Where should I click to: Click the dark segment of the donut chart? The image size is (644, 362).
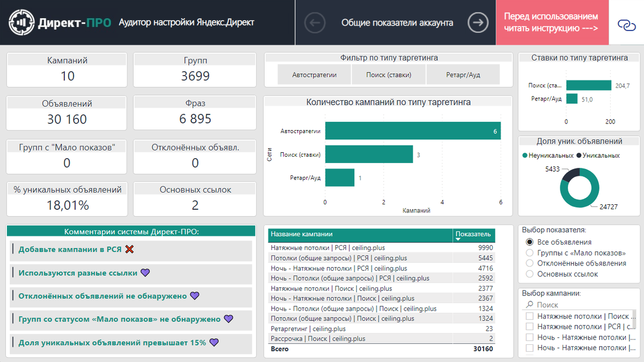tap(569, 175)
